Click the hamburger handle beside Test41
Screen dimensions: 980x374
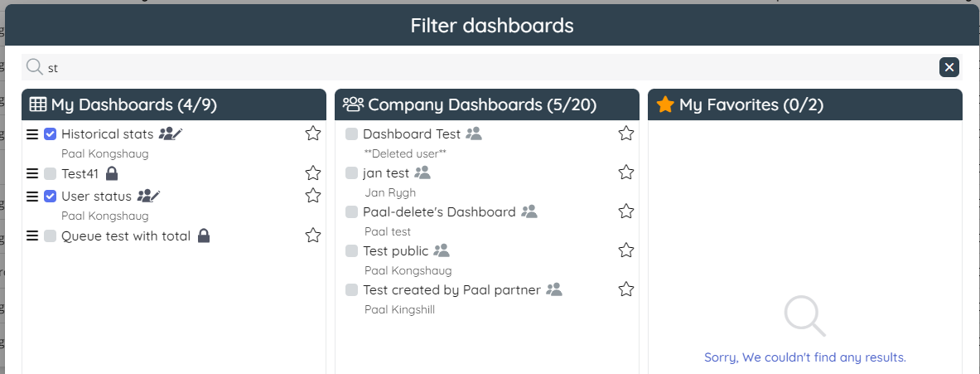click(32, 173)
